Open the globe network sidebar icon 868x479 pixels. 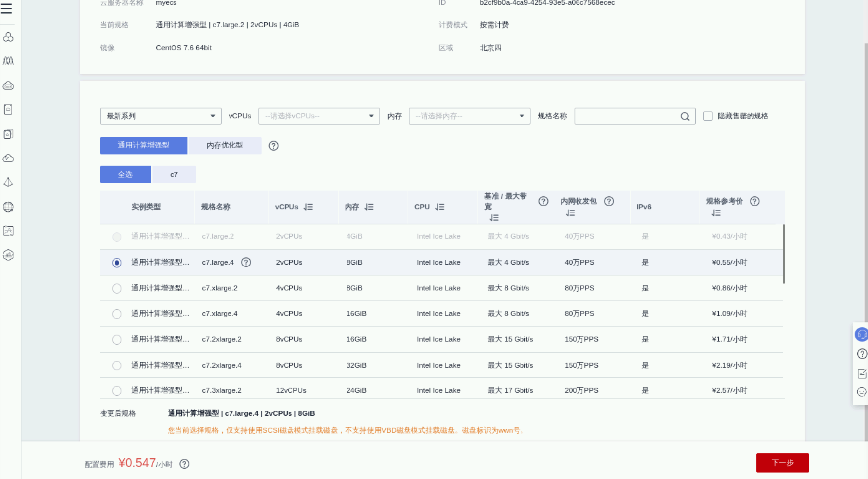point(8,207)
